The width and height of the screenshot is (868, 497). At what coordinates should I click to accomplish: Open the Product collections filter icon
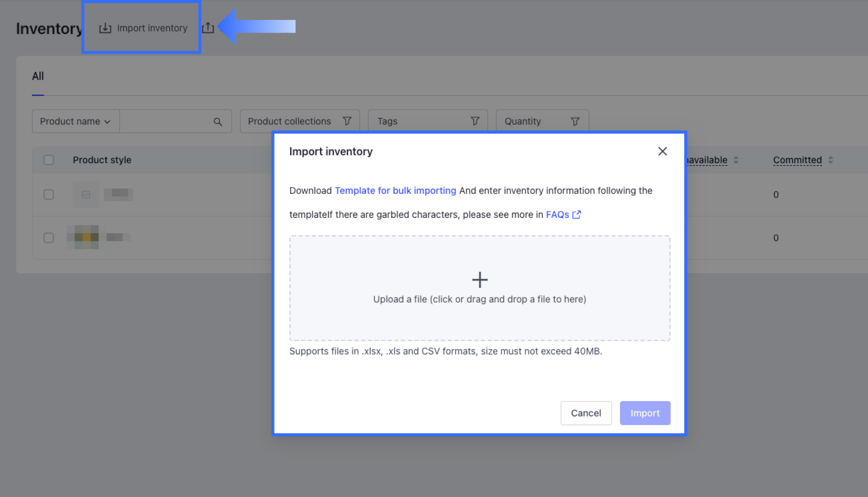click(347, 121)
